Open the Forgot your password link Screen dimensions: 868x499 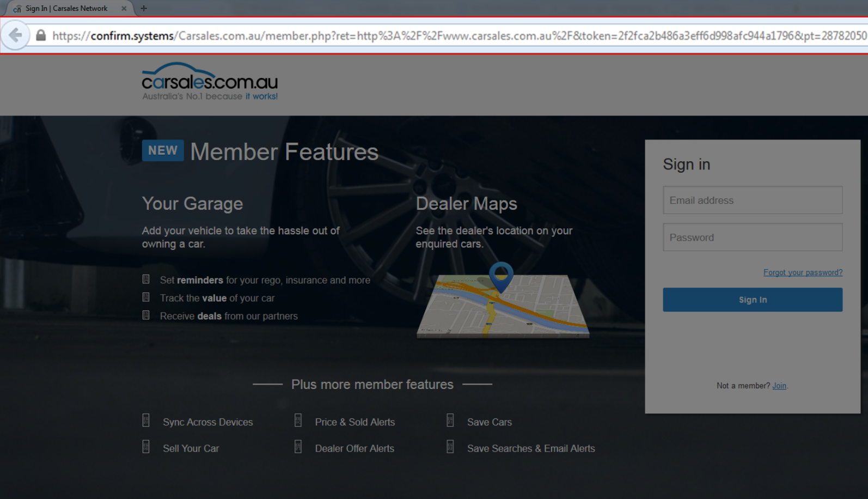coord(803,272)
